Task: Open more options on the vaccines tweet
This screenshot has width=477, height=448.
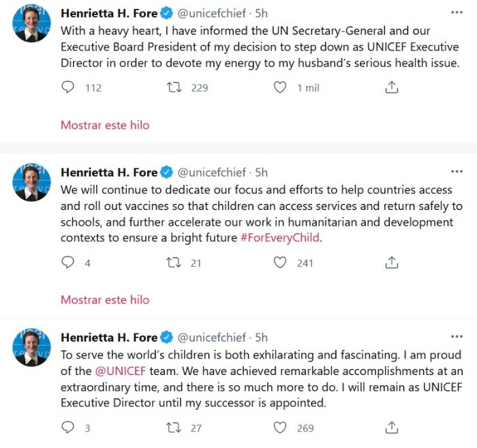Action: pos(457,172)
